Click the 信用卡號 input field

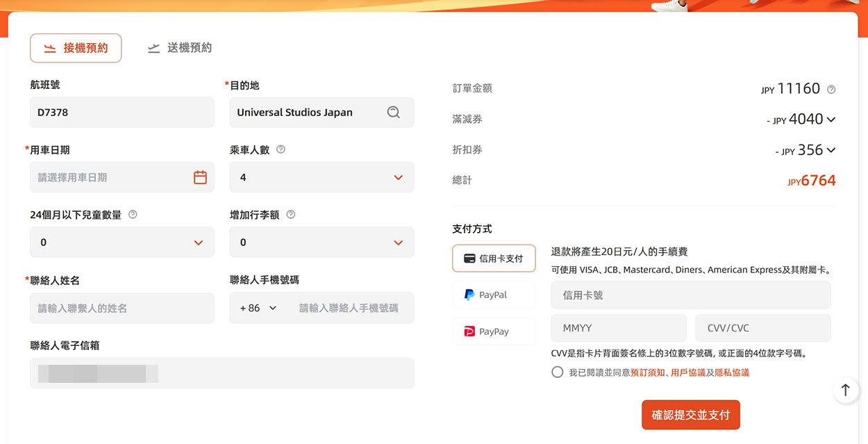691,295
